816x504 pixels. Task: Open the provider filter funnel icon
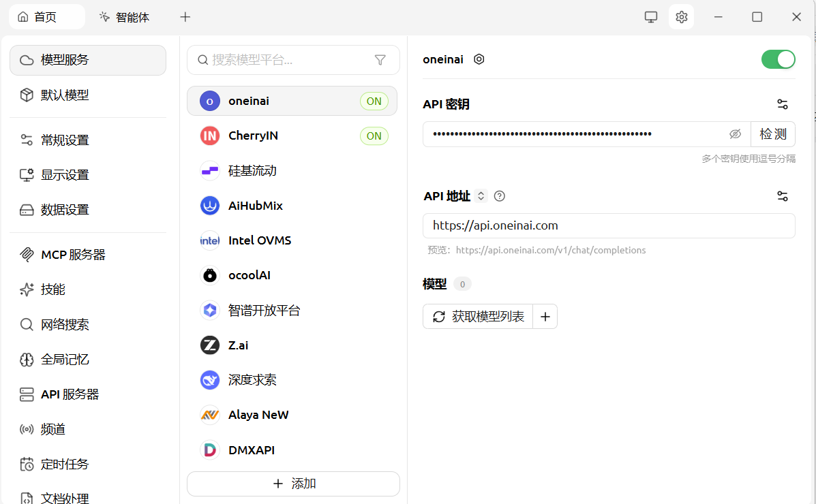click(380, 60)
